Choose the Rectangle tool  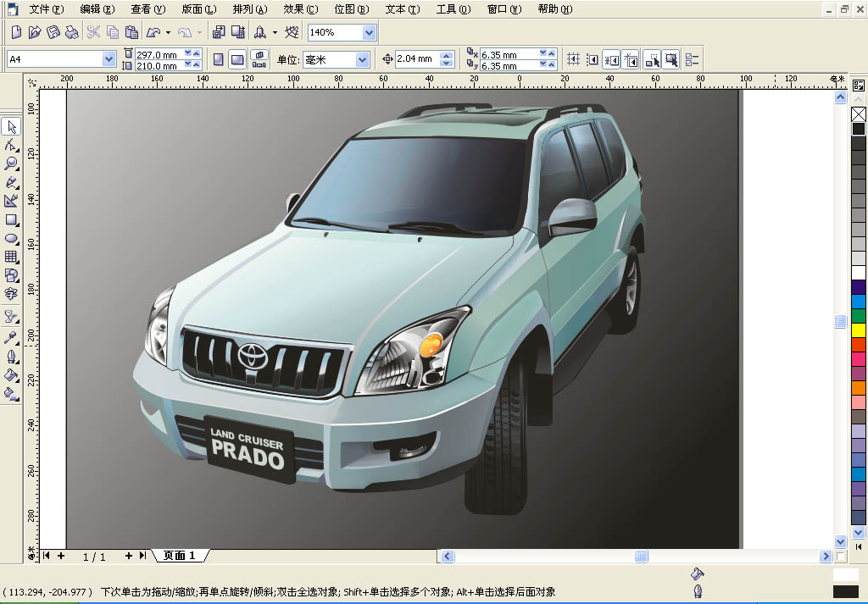pos(12,219)
